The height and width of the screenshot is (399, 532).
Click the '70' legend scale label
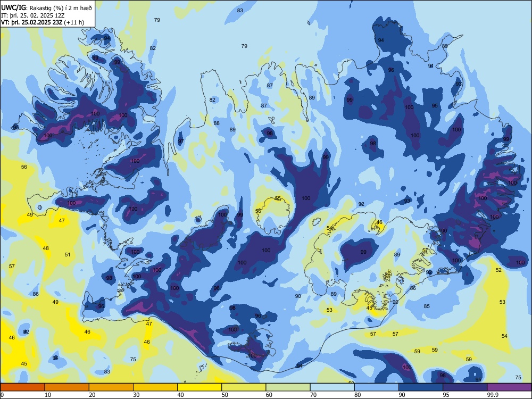click(313, 395)
